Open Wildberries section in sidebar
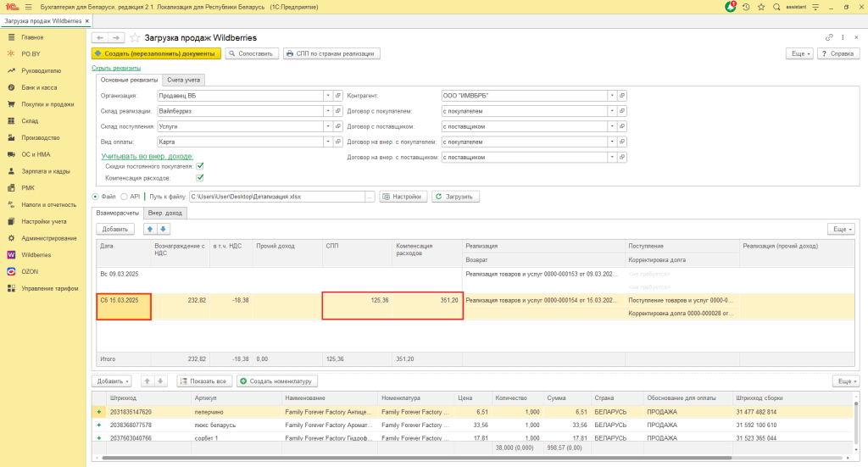The width and height of the screenshot is (868, 467). point(36,255)
